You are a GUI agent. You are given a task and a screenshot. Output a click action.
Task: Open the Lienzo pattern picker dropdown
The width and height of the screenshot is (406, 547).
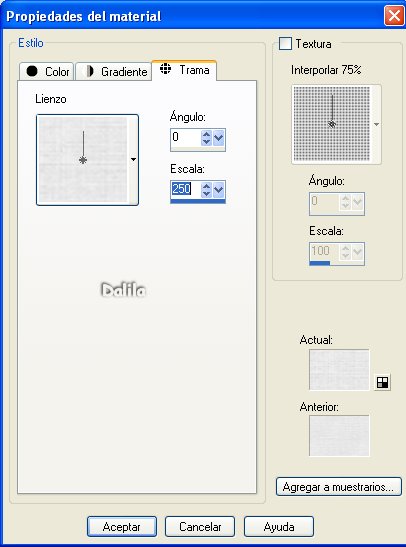pos(133,160)
